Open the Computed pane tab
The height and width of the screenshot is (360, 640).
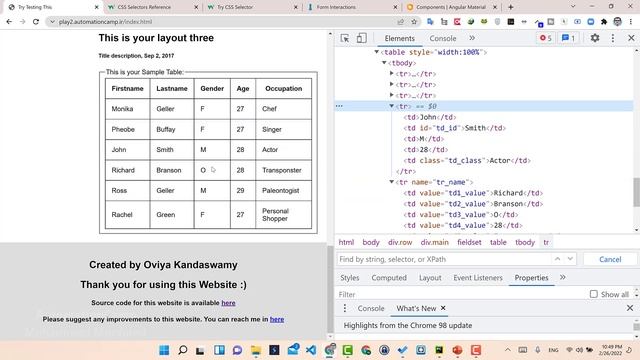point(389,278)
